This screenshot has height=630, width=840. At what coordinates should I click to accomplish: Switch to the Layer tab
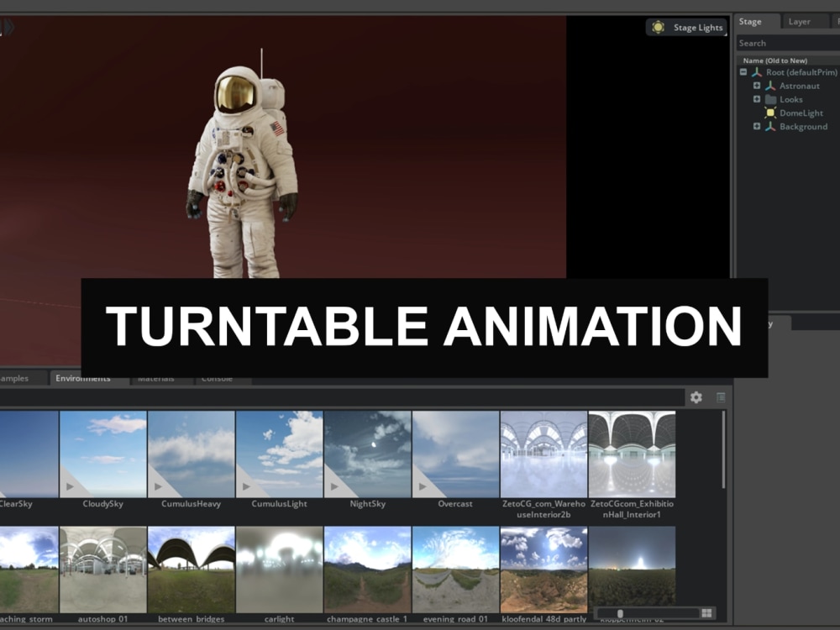pyautogui.click(x=800, y=21)
